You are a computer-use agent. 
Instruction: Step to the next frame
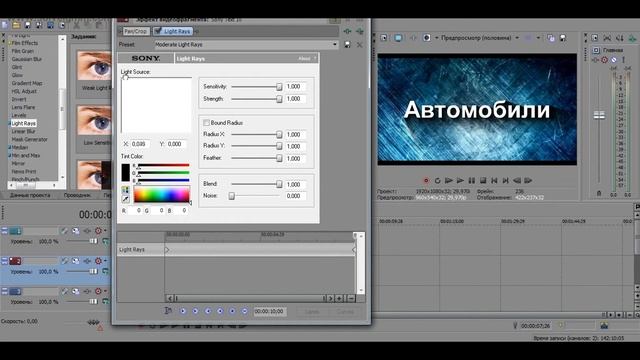(528, 180)
